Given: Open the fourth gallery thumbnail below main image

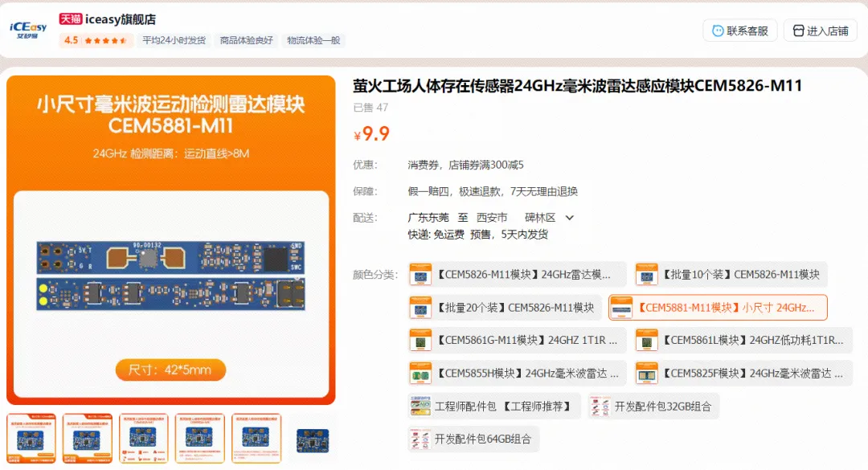Looking at the screenshot, I should click(200, 439).
